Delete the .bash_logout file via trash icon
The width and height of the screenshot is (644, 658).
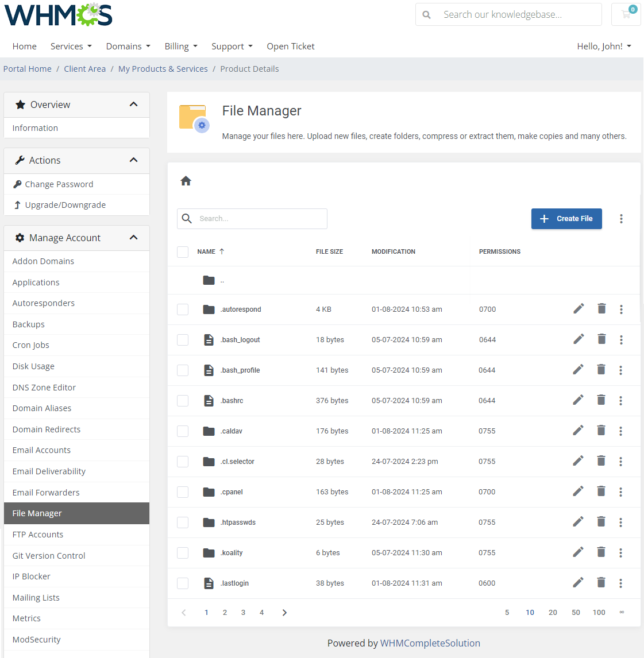coord(601,339)
